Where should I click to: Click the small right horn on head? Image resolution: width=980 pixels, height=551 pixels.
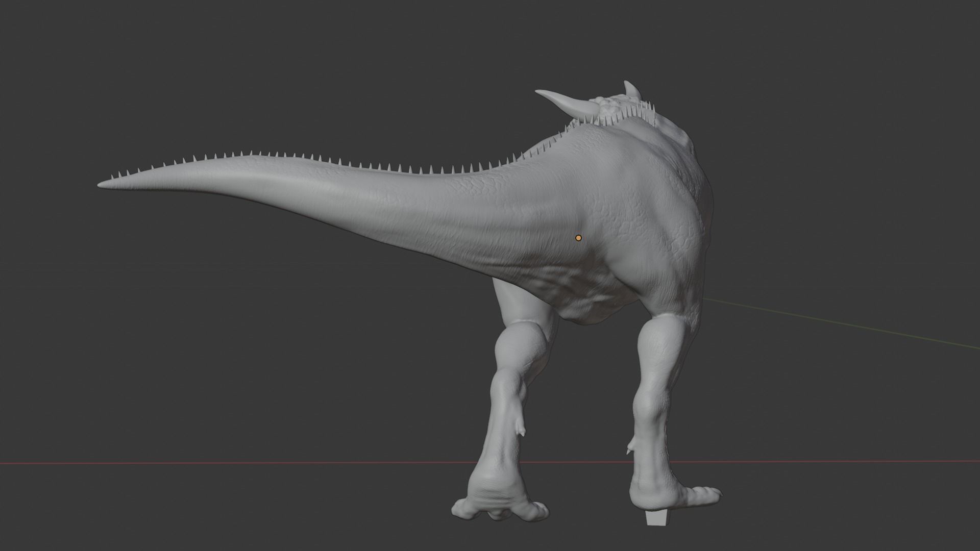click(x=632, y=89)
